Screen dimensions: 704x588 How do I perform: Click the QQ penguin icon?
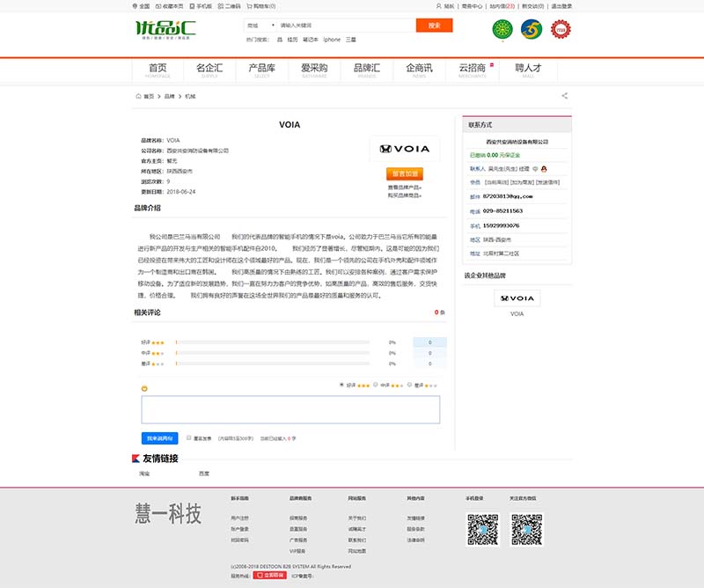point(544,169)
